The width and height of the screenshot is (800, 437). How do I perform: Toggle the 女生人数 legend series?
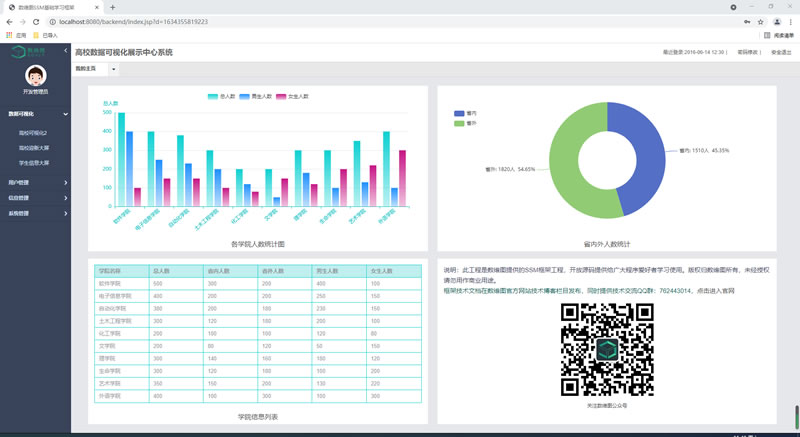pos(292,96)
